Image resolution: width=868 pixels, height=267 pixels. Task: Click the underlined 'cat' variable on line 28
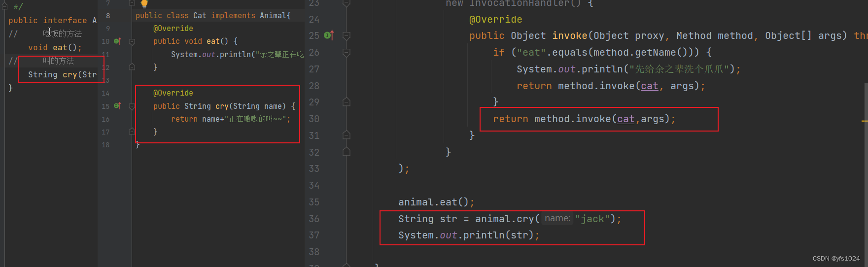pos(649,86)
